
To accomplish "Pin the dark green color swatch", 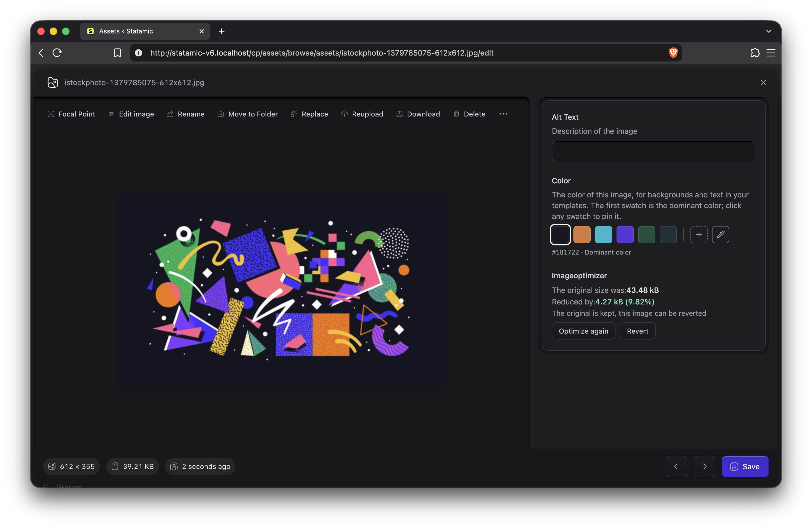I will click(x=646, y=235).
